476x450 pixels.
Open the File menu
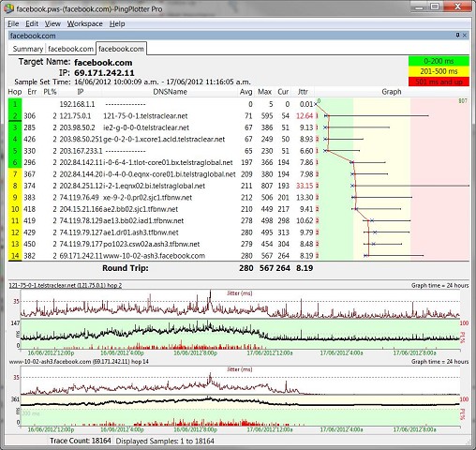[x=13, y=23]
